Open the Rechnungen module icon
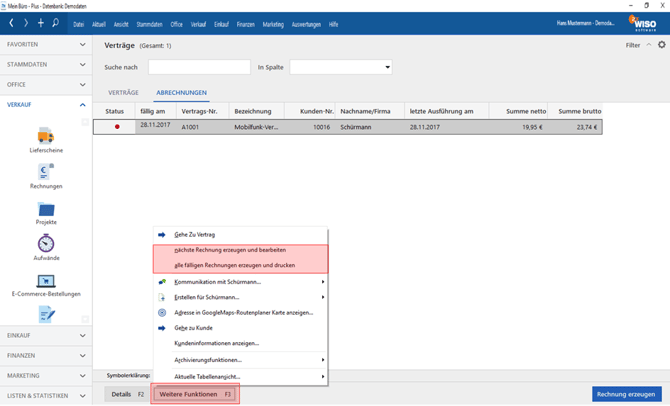This screenshot has height=406, width=670. (x=46, y=173)
